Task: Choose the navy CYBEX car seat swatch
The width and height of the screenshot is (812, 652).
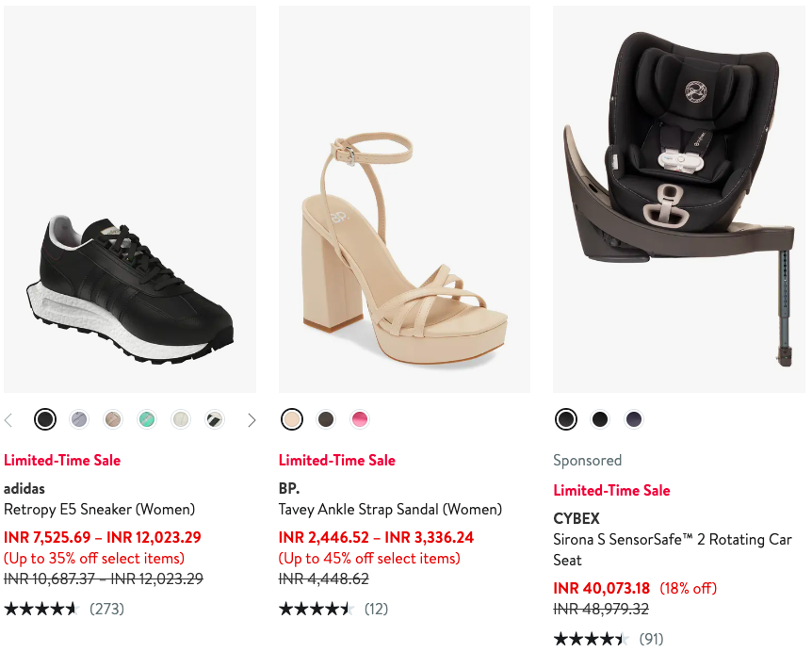Action: pyautogui.click(x=634, y=419)
